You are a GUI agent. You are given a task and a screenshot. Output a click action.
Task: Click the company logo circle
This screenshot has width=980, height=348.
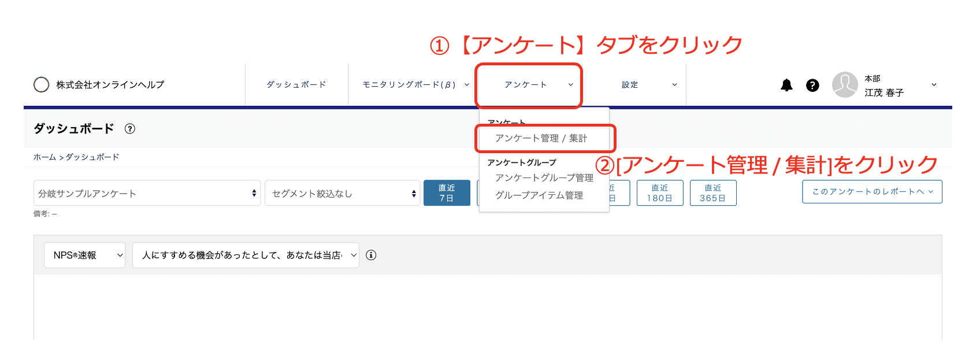pos(41,85)
